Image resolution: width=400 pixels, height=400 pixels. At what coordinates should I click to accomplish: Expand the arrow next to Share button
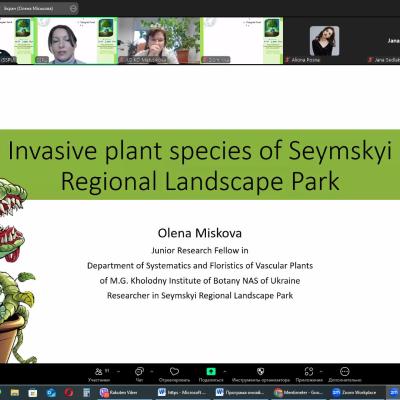click(x=225, y=371)
